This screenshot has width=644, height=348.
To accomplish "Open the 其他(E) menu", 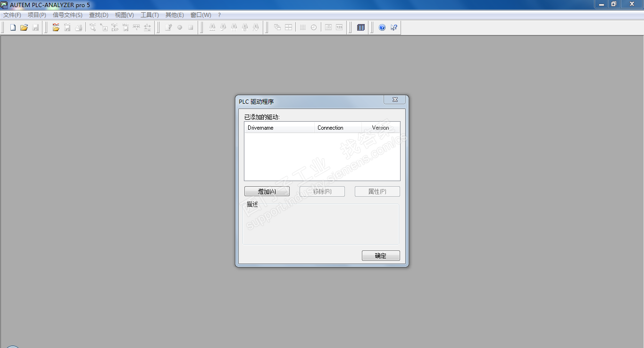I will point(175,15).
